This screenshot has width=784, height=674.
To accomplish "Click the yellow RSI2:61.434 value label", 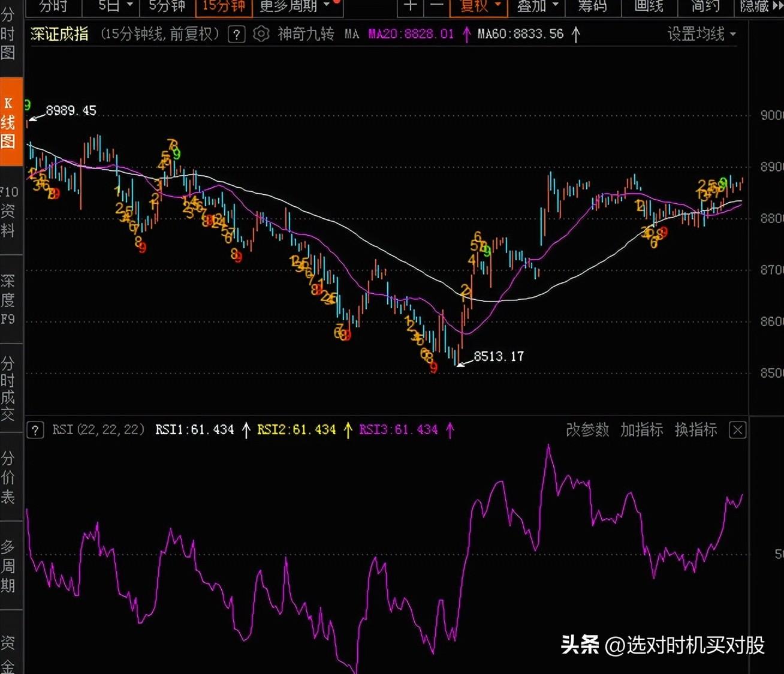I will (296, 430).
